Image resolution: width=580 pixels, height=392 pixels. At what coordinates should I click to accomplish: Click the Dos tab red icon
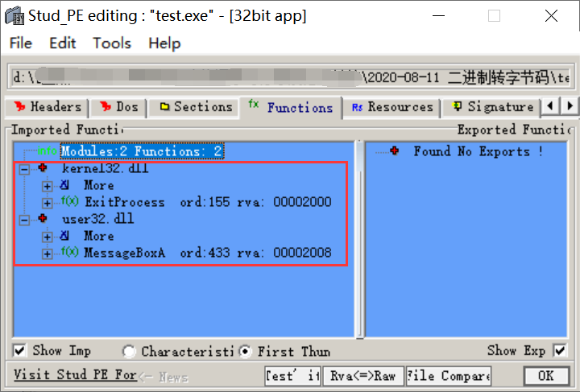pos(106,106)
